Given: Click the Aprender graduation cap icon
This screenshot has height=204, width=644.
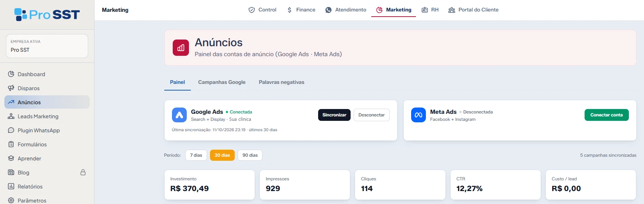Looking at the screenshot, I should [11, 158].
